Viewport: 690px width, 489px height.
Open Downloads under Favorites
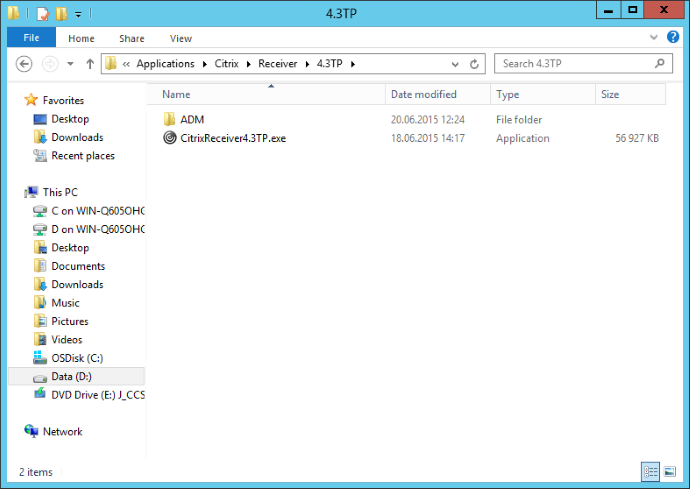pyautogui.click(x=77, y=137)
